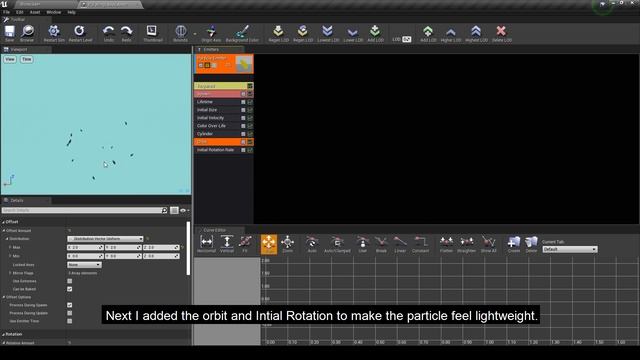Screen dimensions: 640x360
Task: Click the Save toolbar icon
Action: pyautogui.click(x=9, y=32)
